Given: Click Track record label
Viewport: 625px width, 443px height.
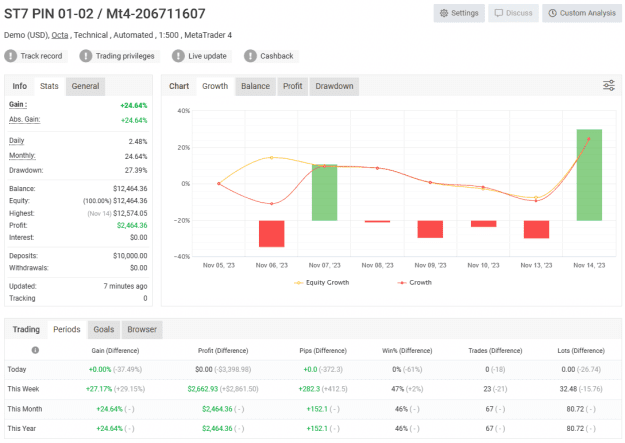Looking at the screenshot, I should tap(41, 56).
